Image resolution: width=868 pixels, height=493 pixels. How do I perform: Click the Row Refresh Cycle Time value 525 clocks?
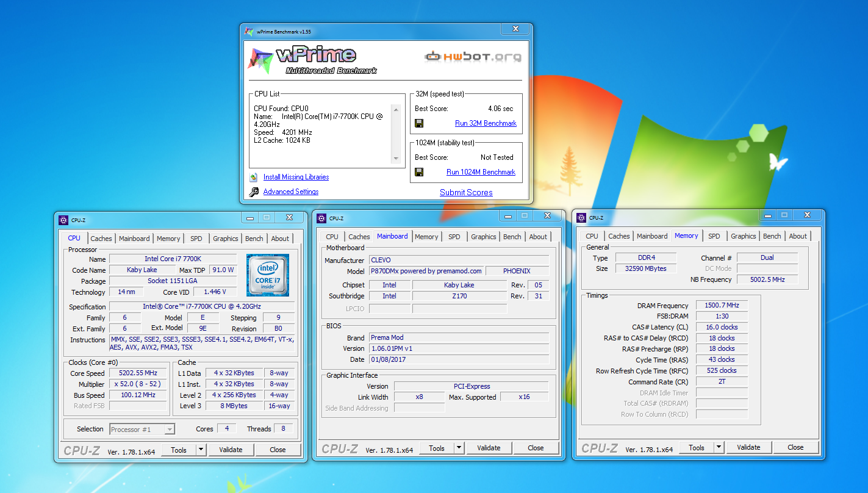pyautogui.click(x=722, y=371)
